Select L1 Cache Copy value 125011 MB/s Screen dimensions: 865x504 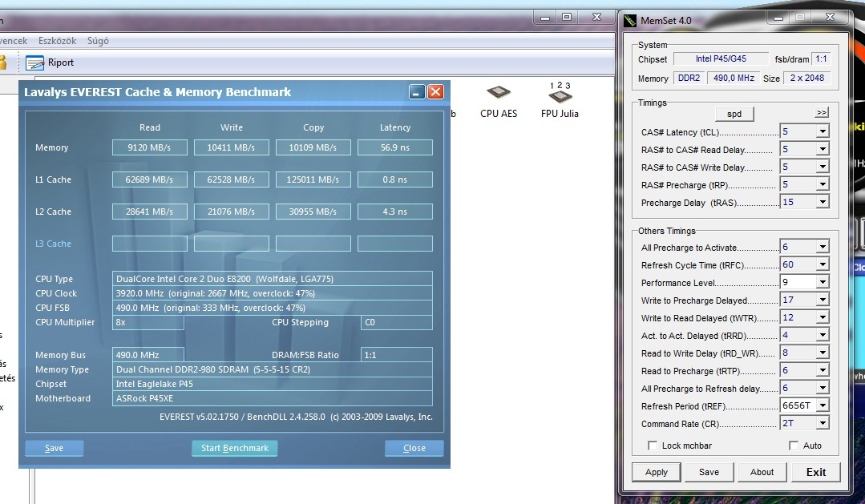pos(313,179)
